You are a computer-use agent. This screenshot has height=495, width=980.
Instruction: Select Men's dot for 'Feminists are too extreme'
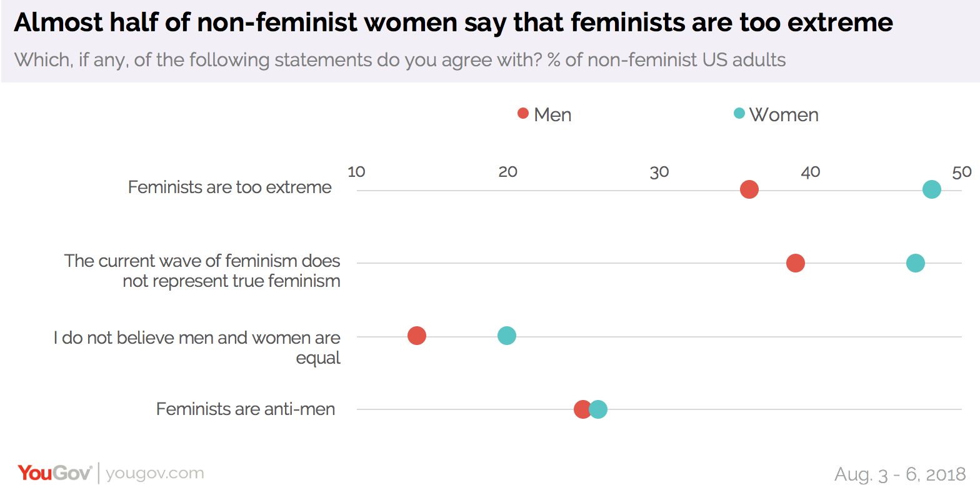pos(749,189)
